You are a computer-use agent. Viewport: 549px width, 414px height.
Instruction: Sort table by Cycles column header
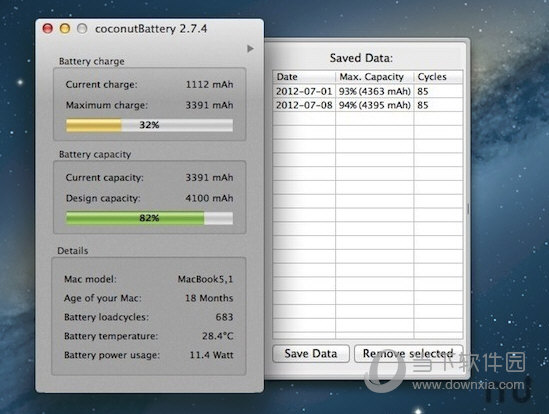(438, 76)
